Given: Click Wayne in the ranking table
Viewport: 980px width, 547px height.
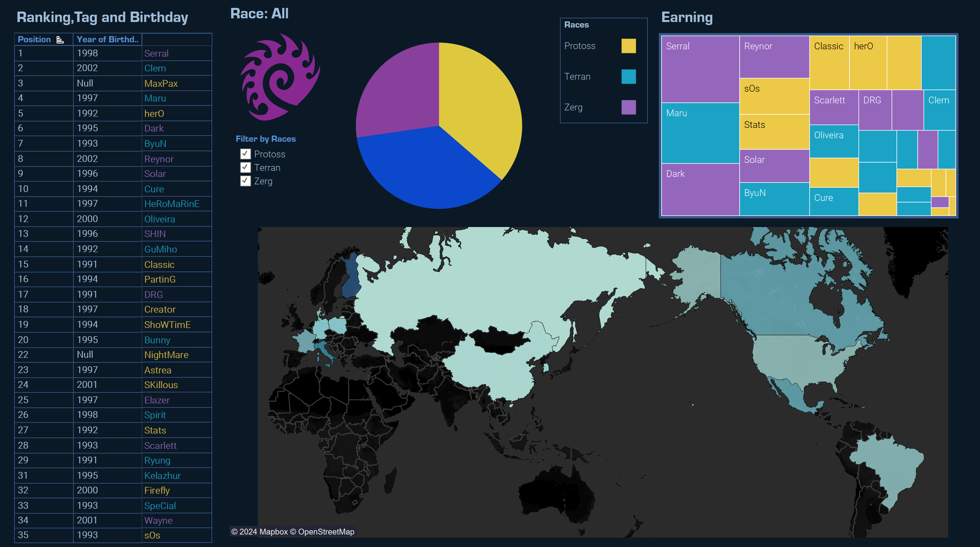Looking at the screenshot, I should point(158,521).
